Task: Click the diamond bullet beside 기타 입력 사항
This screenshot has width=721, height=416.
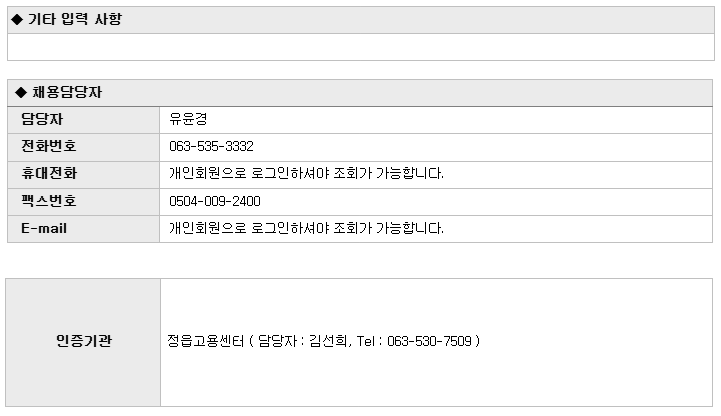Action: coord(17,20)
